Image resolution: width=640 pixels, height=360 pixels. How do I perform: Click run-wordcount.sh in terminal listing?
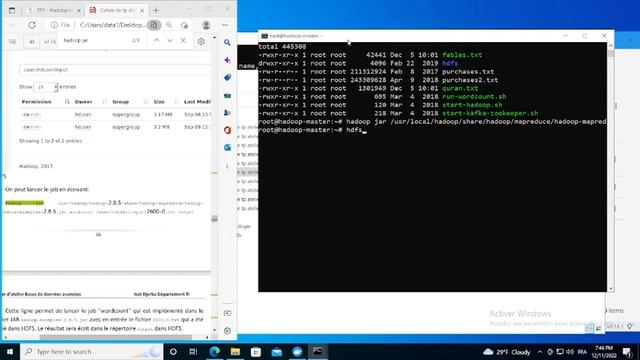coord(474,97)
